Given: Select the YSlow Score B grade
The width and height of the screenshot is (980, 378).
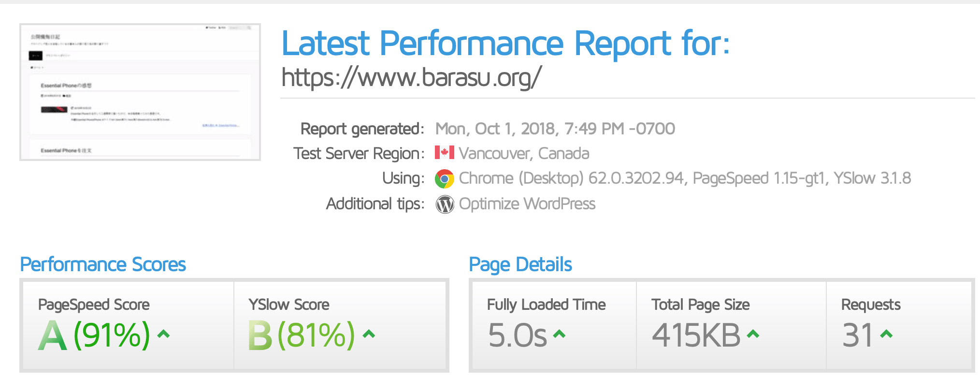Looking at the screenshot, I should pyautogui.click(x=260, y=335).
